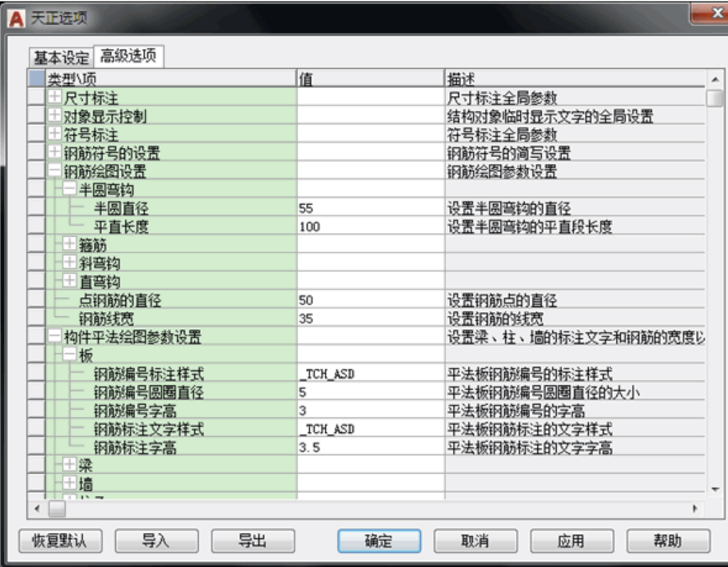Click the 导出 button
This screenshot has width=728, height=567.
point(253,541)
